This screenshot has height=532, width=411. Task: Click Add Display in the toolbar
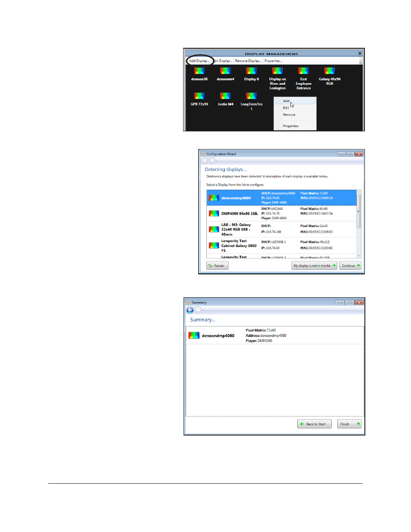click(x=199, y=61)
